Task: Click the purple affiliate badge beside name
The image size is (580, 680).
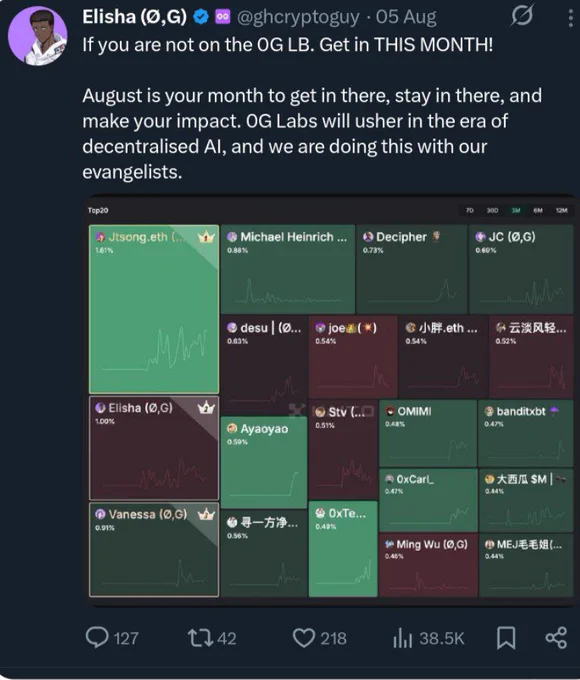Action: click(x=223, y=17)
